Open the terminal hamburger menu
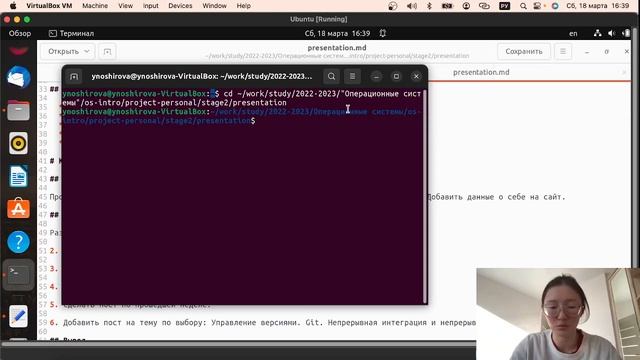Viewport: 640px width, 360px height. pyautogui.click(x=352, y=76)
